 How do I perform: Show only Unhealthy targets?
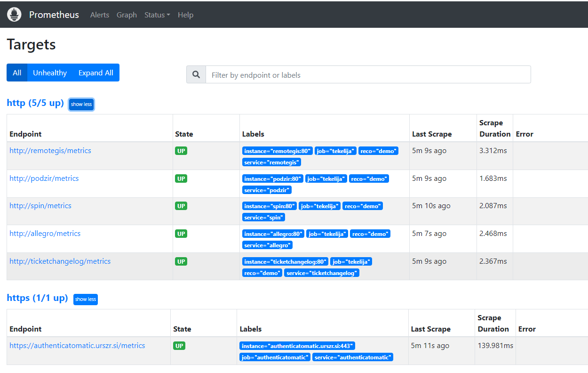(50, 73)
